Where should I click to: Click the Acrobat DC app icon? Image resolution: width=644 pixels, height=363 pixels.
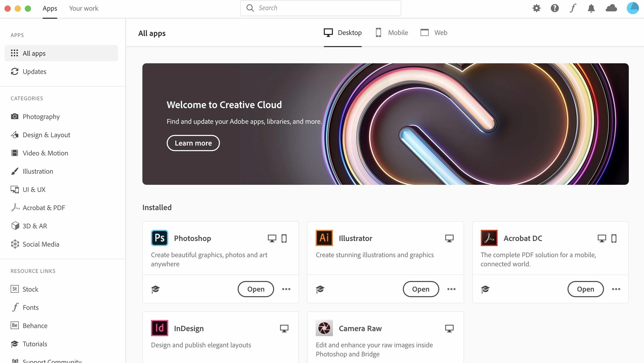[x=489, y=238]
